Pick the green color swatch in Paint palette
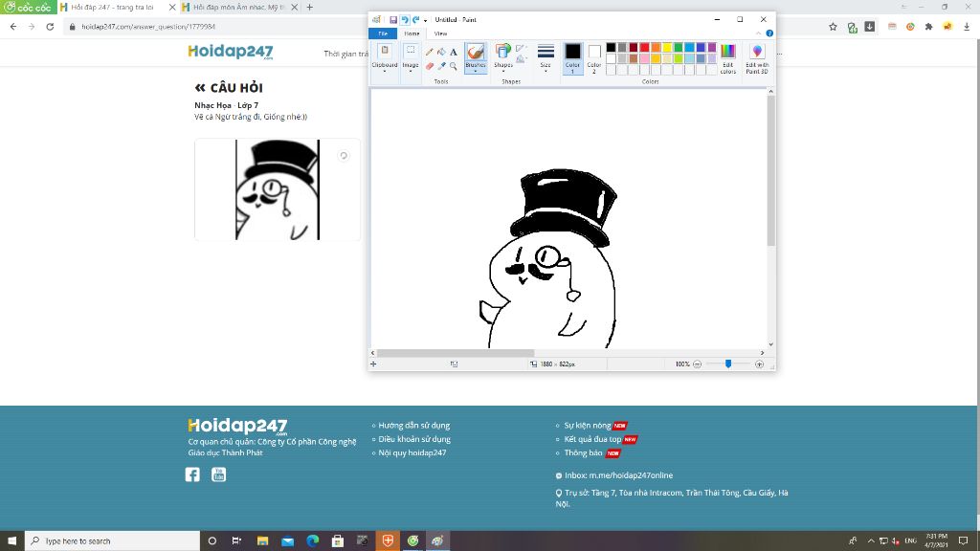 coord(679,48)
